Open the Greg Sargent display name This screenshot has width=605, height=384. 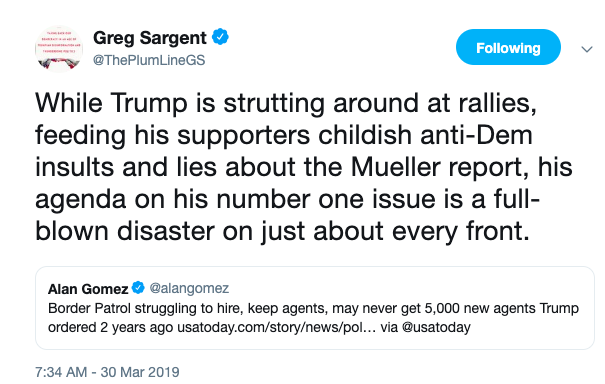pos(150,38)
